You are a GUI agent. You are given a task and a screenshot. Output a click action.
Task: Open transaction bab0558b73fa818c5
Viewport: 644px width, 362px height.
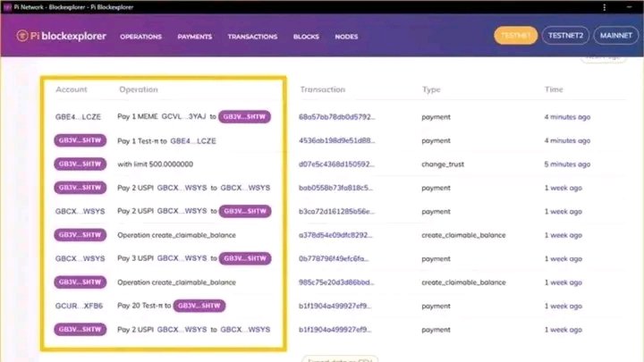click(x=336, y=188)
